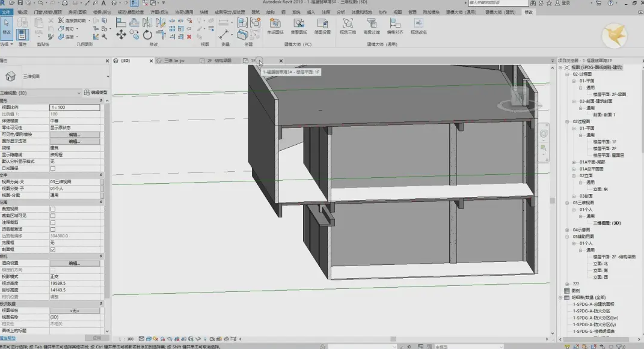Enable the 裁剪视图 checkbox
The width and height of the screenshot is (644, 349).
[x=52, y=209]
